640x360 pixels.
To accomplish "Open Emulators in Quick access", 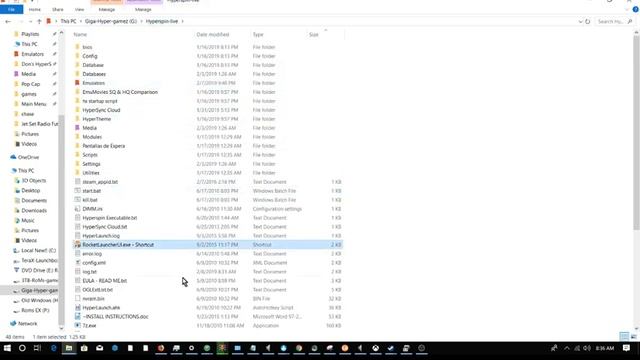I will (32, 54).
